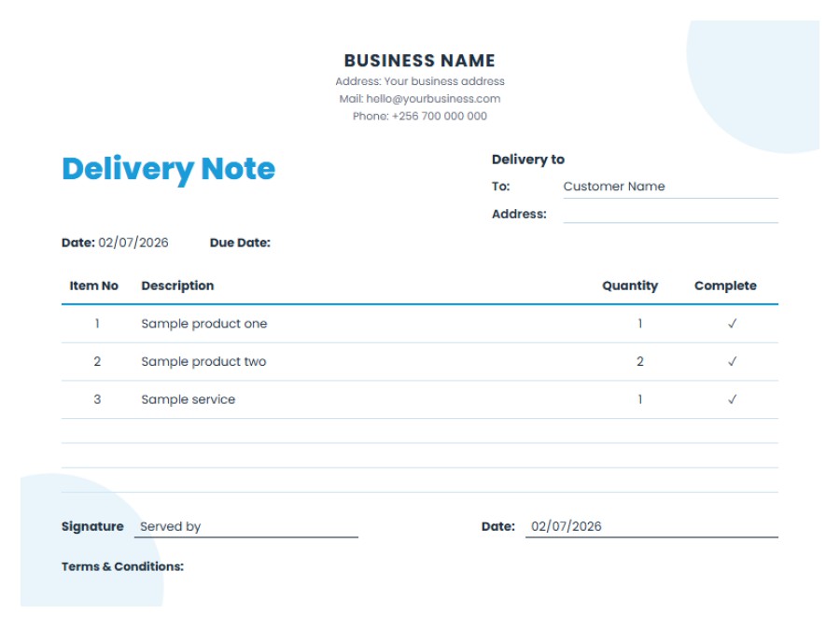This screenshot has width=840, height=627.
Task: Click item number 1 in Sample product one row
Action: (97, 324)
